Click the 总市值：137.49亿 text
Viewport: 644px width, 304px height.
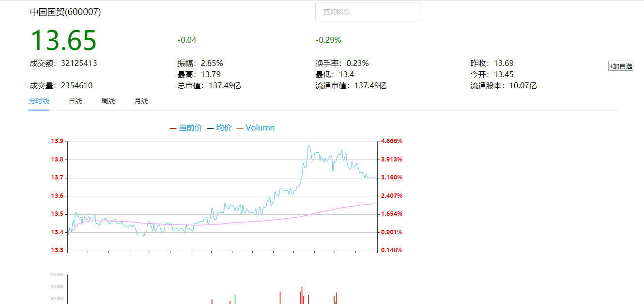pos(209,86)
